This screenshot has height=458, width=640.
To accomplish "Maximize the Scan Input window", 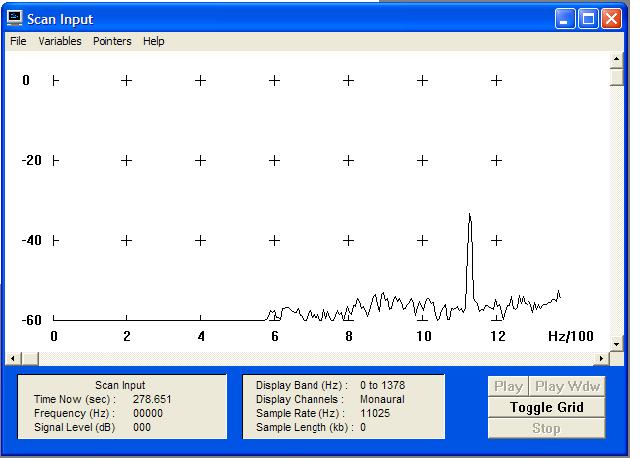I will click(x=589, y=18).
